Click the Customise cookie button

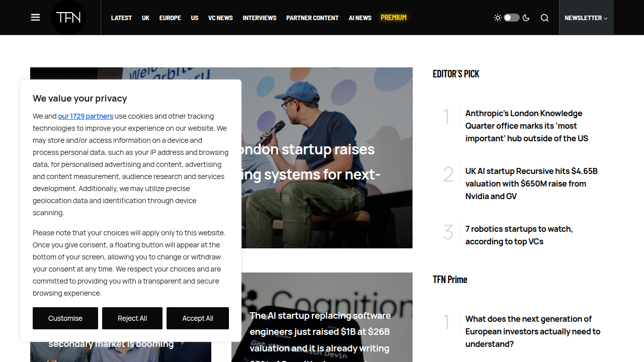click(x=65, y=318)
